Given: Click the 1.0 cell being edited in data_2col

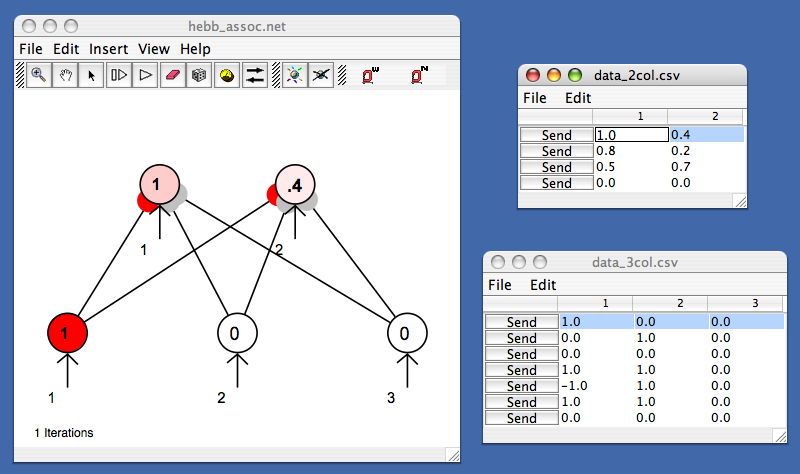Looking at the screenshot, I should (x=630, y=135).
